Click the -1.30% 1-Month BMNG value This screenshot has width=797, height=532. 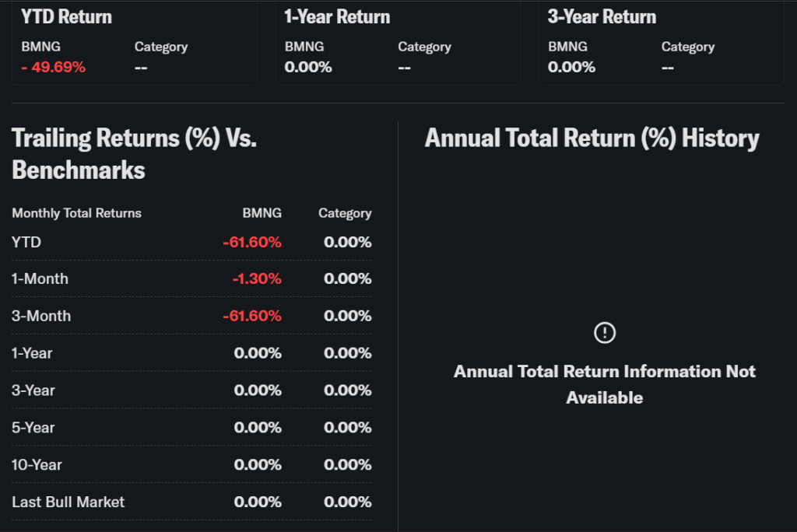click(257, 279)
